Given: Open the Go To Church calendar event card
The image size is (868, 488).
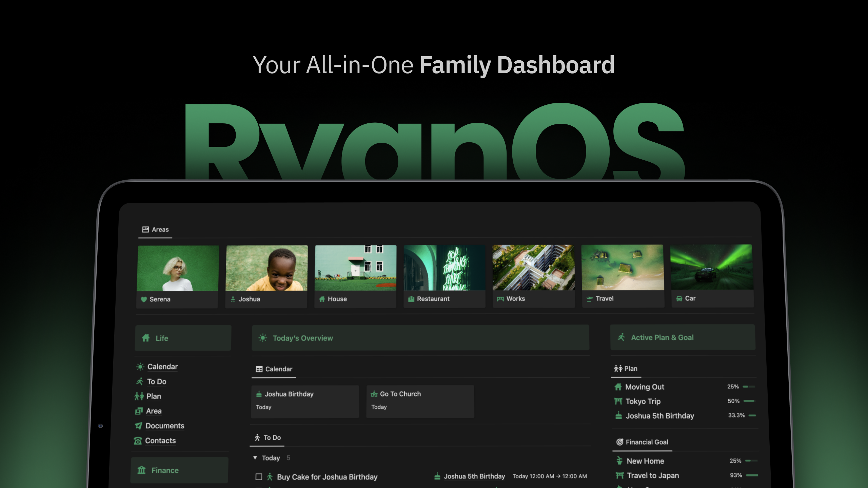Looking at the screenshot, I should pos(420,401).
